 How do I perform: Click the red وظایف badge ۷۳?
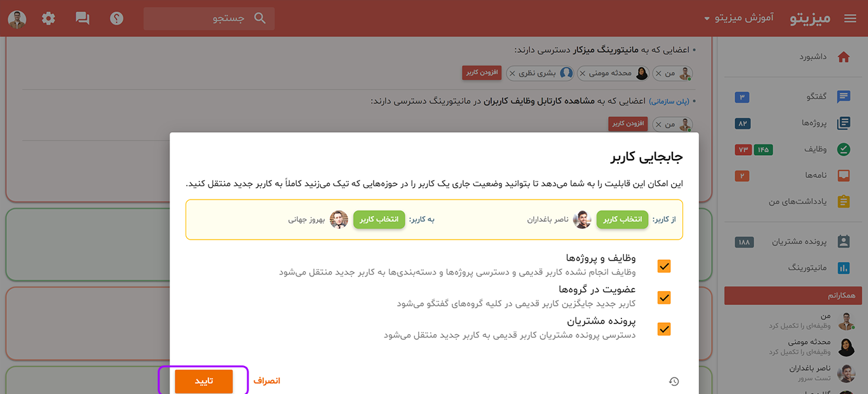pos(743,149)
